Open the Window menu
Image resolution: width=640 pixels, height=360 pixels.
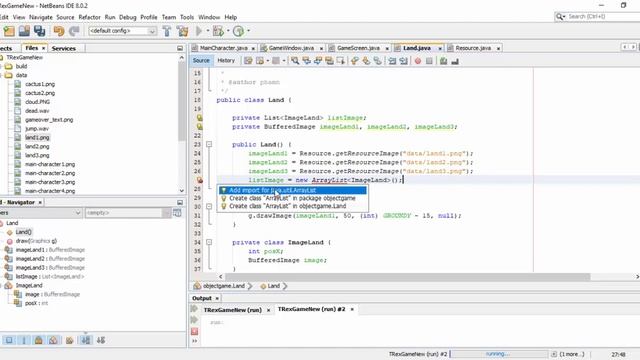(x=209, y=17)
